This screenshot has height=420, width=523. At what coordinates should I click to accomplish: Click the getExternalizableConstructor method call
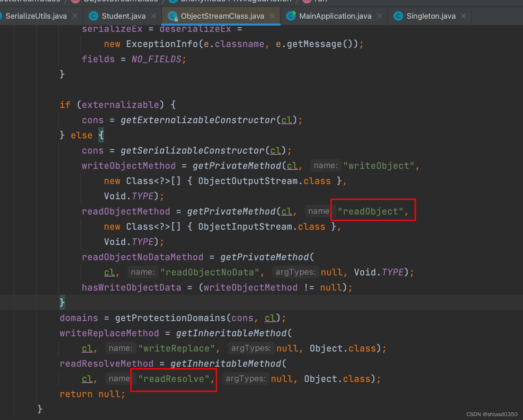click(198, 120)
